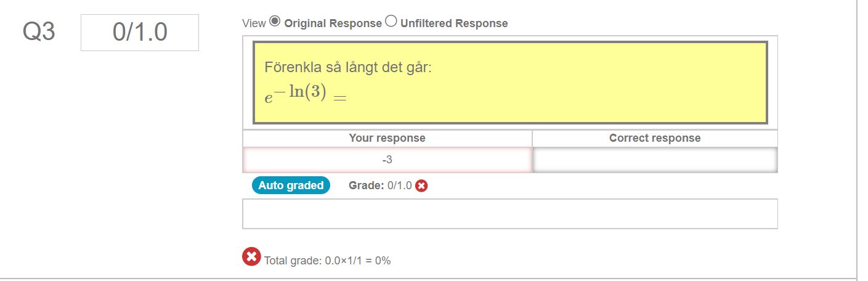This screenshot has height=281, width=868.
Task: Click the response field containing -3
Action: (x=387, y=160)
